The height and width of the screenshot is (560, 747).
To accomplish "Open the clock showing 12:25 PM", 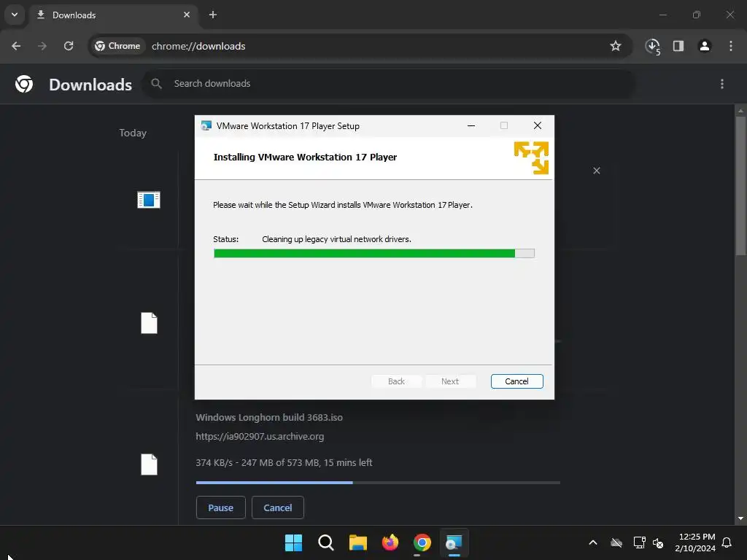I will point(695,542).
